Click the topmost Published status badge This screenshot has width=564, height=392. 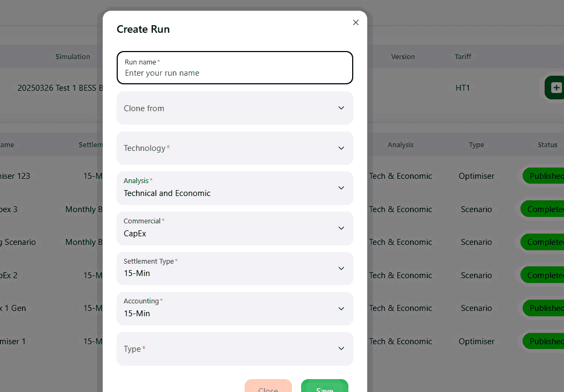(548, 176)
